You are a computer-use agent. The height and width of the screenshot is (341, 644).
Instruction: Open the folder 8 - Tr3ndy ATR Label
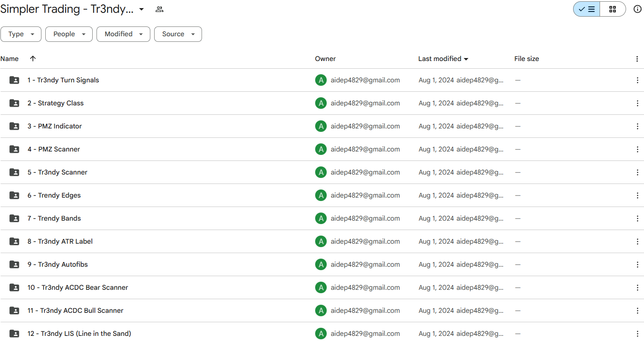[x=60, y=242]
